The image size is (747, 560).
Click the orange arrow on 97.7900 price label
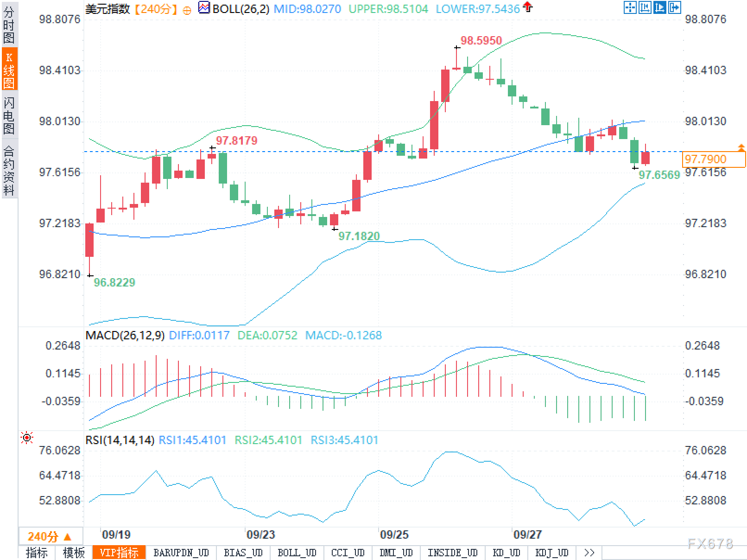(741, 148)
